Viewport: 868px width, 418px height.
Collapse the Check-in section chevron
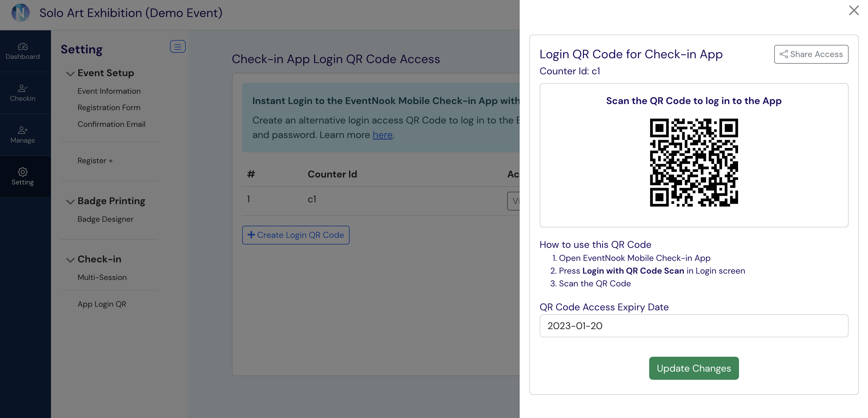[70, 260]
